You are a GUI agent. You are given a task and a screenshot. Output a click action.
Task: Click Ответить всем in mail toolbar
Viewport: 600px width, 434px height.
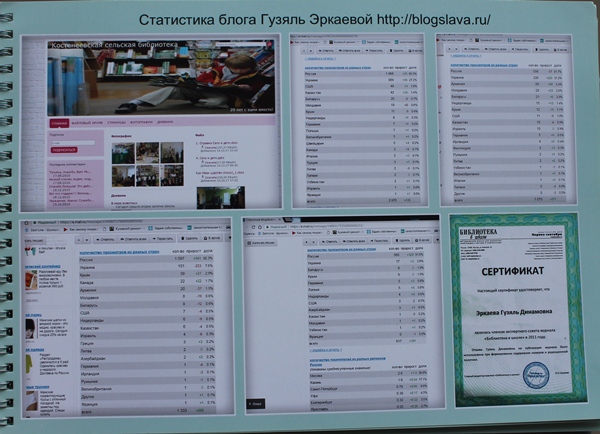pos(135,239)
